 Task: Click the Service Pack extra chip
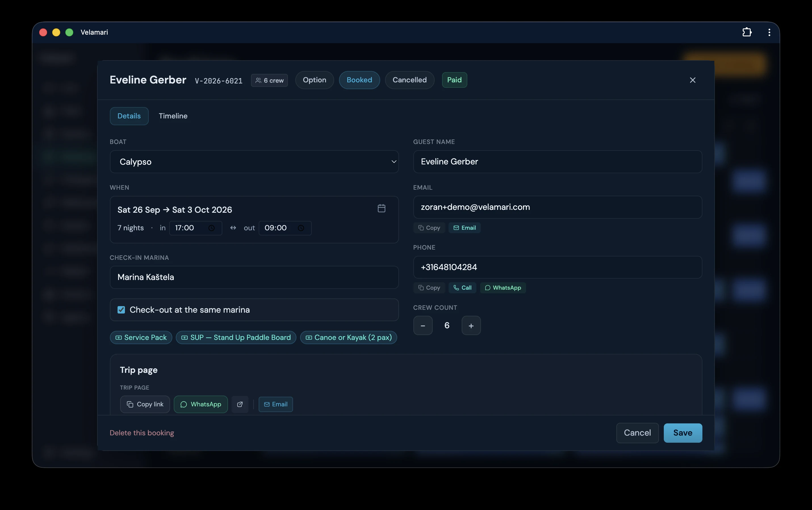click(141, 337)
